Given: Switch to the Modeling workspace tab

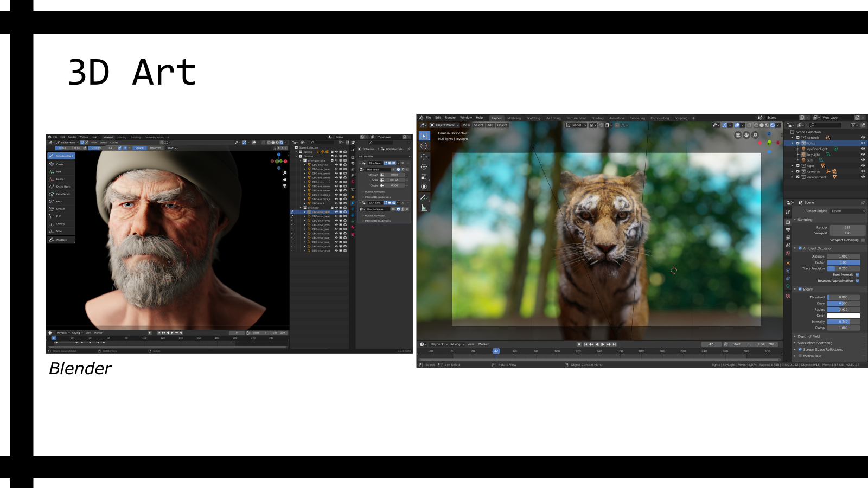Looking at the screenshot, I should tap(514, 118).
